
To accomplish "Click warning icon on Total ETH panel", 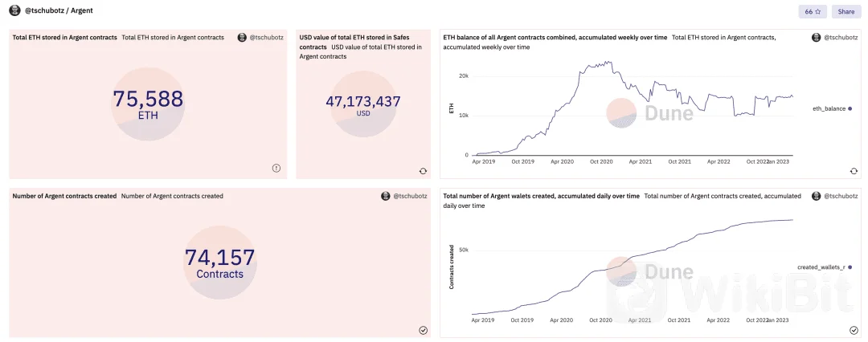I will (x=276, y=168).
